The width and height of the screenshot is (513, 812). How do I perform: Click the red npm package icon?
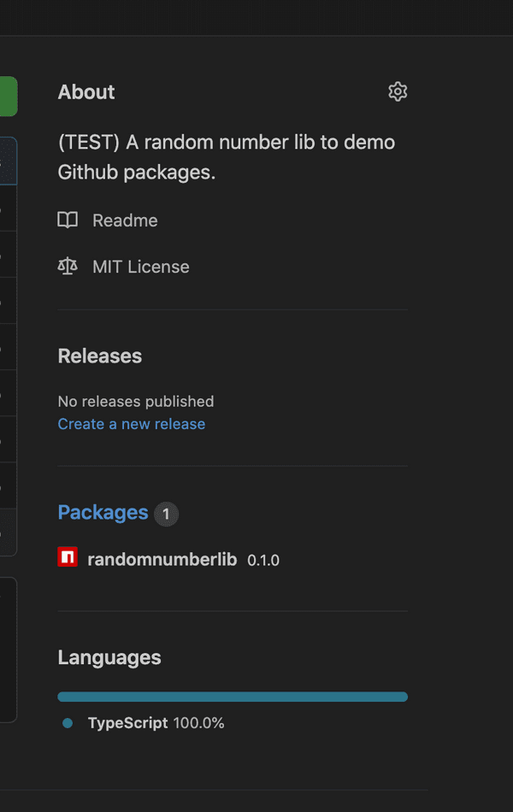[x=68, y=556]
